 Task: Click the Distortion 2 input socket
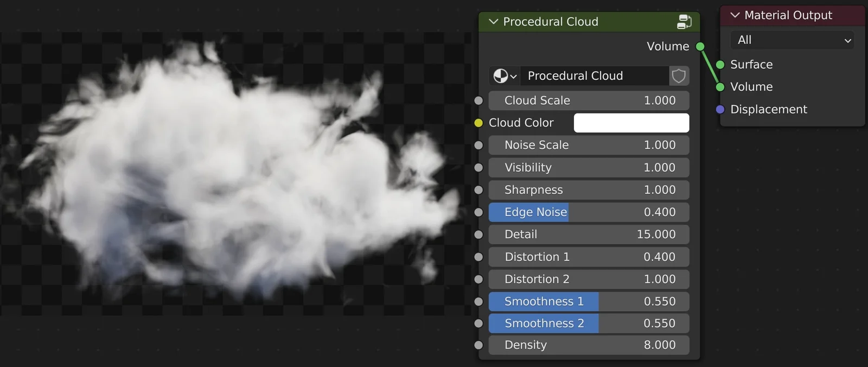(x=478, y=279)
